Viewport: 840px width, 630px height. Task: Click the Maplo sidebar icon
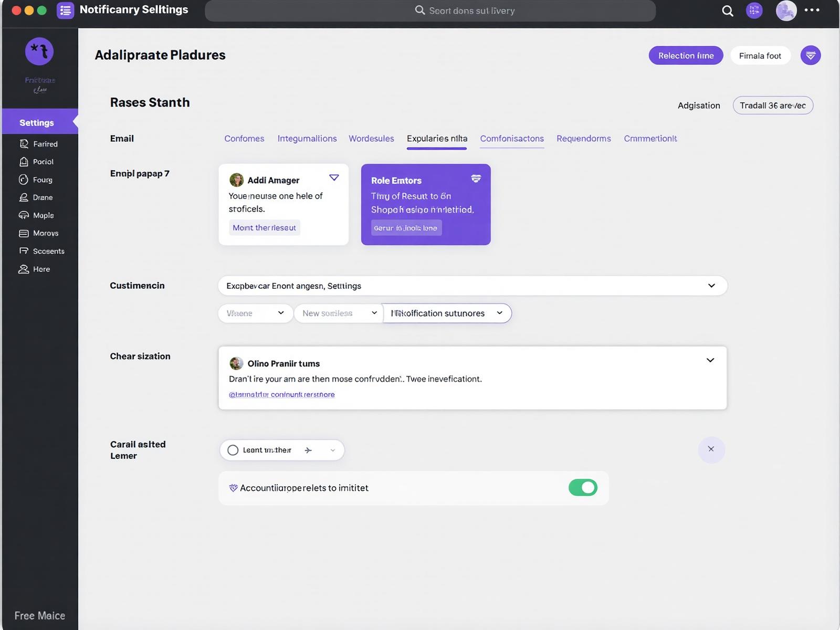pyautogui.click(x=24, y=215)
